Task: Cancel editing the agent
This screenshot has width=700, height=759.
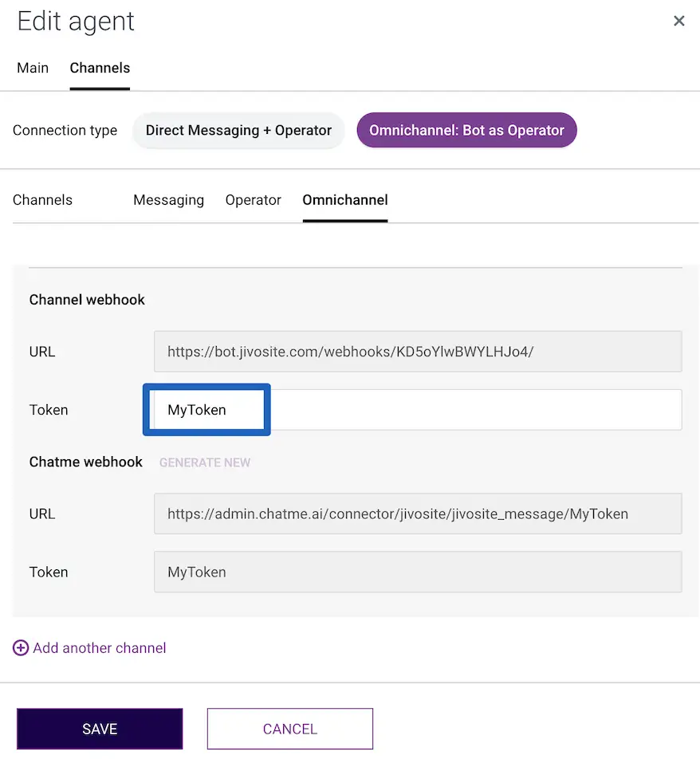Action: [290, 729]
